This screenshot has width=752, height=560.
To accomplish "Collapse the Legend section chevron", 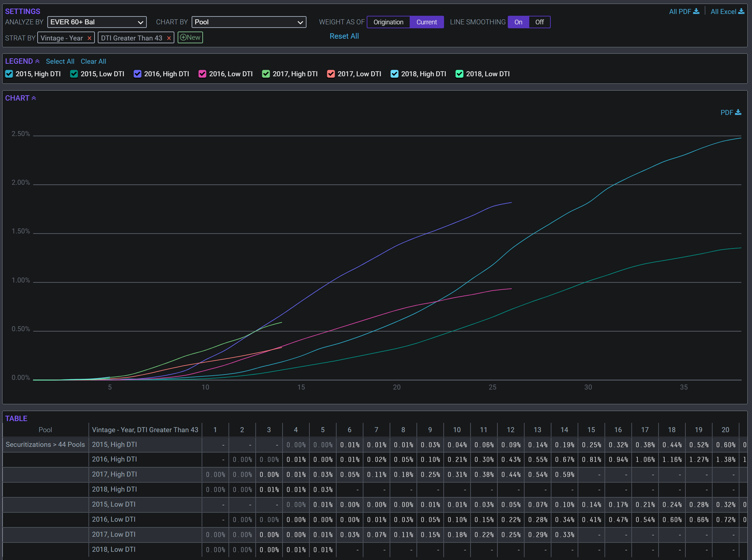I will click(37, 61).
